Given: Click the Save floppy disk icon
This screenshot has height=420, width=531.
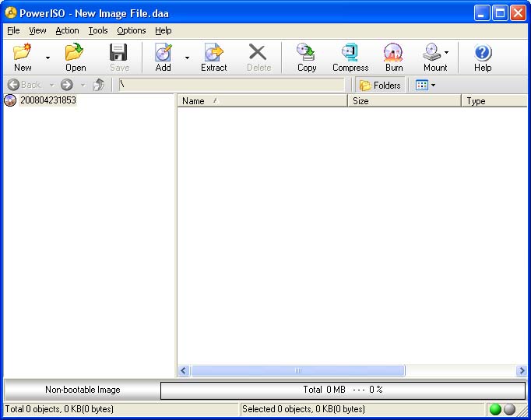Looking at the screenshot, I should pos(118,52).
